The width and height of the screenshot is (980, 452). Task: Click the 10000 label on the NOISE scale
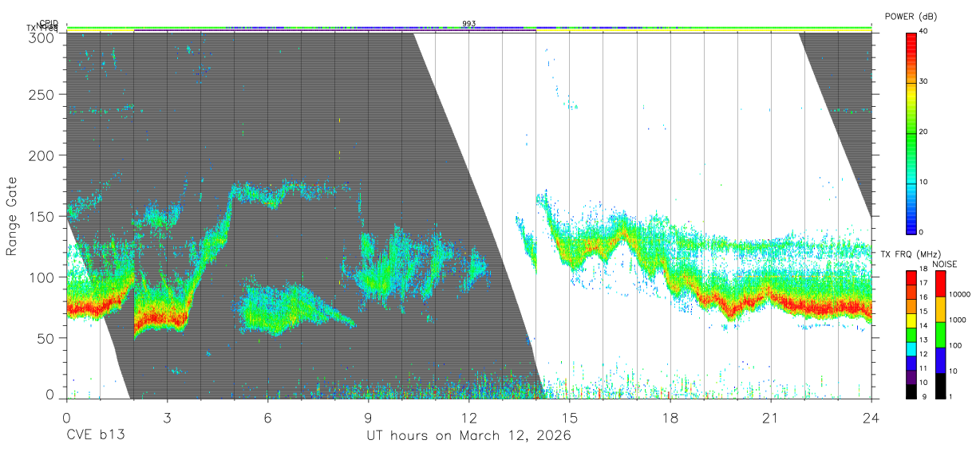tap(959, 294)
